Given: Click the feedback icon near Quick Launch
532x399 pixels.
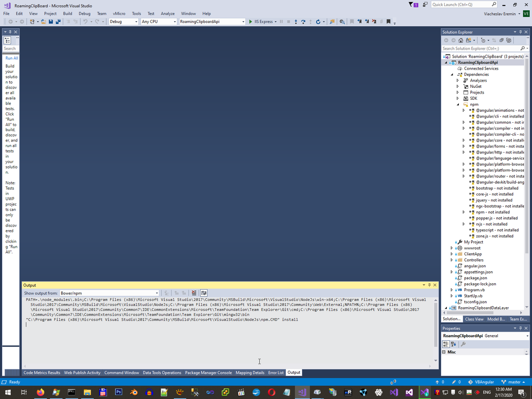Looking at the screenshot, I should pos(425,4).
